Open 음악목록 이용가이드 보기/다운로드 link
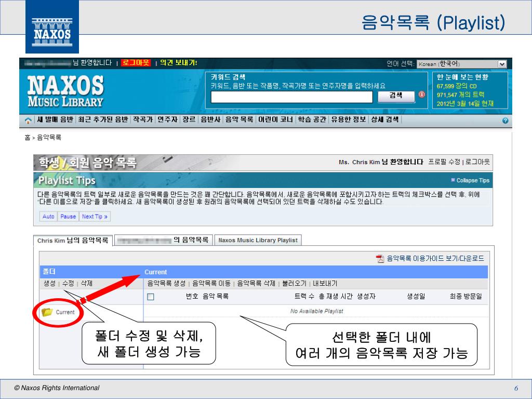 click(x=435, y=259)
